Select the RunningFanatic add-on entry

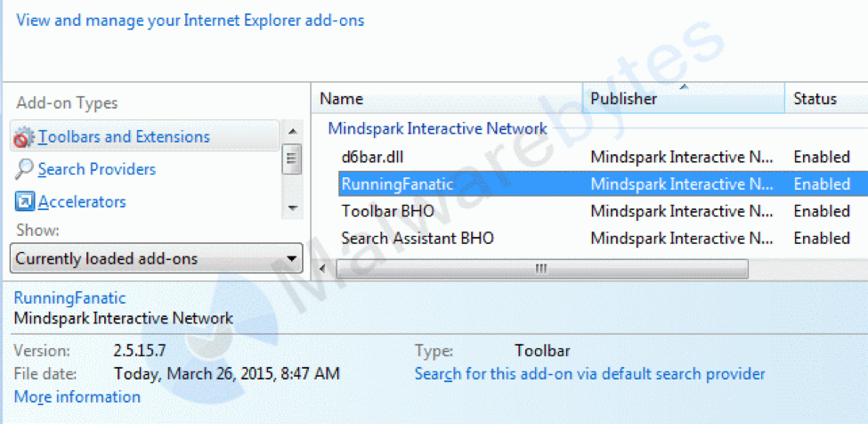(x=397, y=184)
